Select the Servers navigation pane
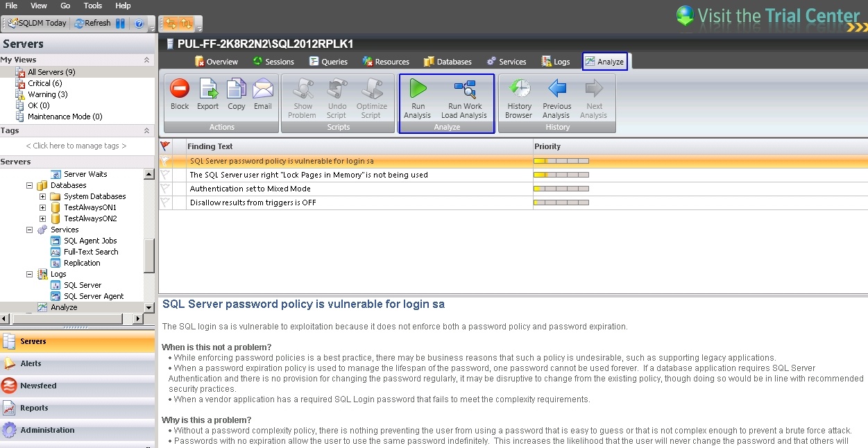 (78, 341)
